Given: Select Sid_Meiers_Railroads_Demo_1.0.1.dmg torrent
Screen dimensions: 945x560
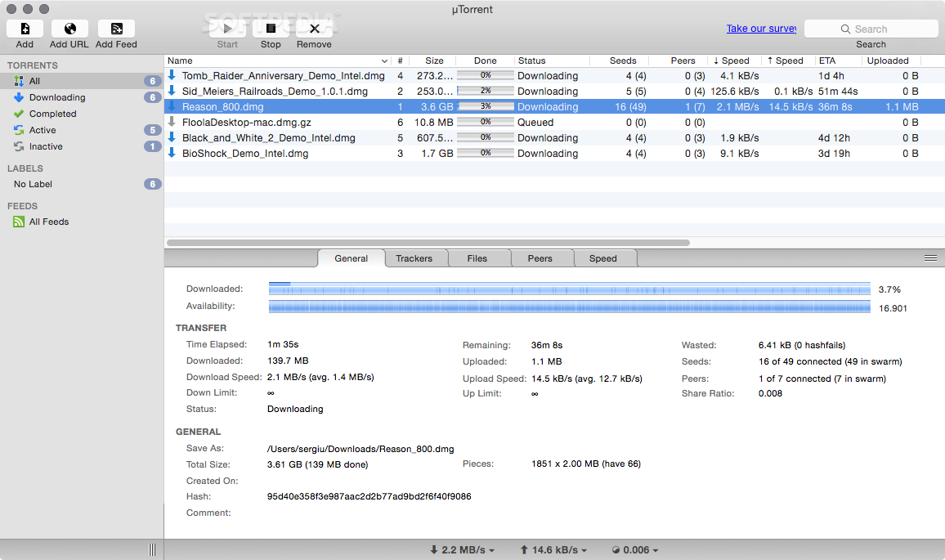Looking at the screenshot, I should click(x=554, y=91).
